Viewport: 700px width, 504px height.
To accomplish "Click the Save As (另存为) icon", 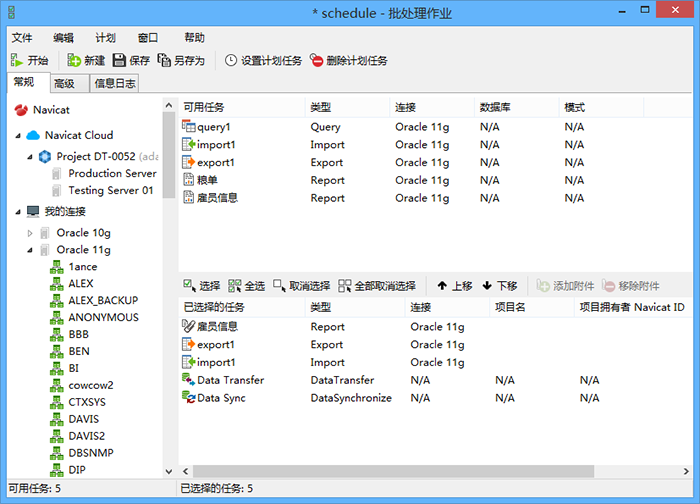I will [164, 60].
